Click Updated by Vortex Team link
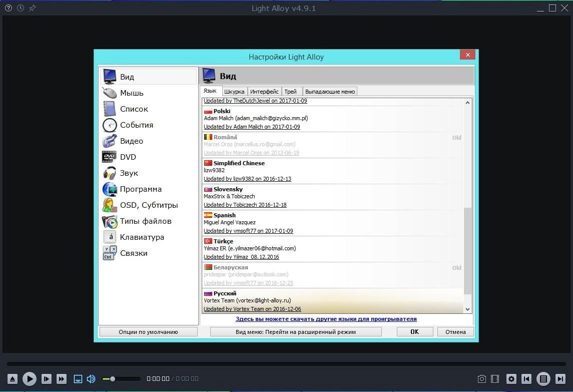This screenshot has width=573, height=392. 253,309
